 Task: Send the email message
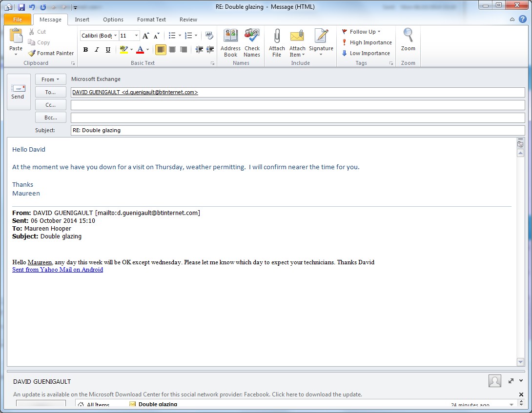point(19,92)
